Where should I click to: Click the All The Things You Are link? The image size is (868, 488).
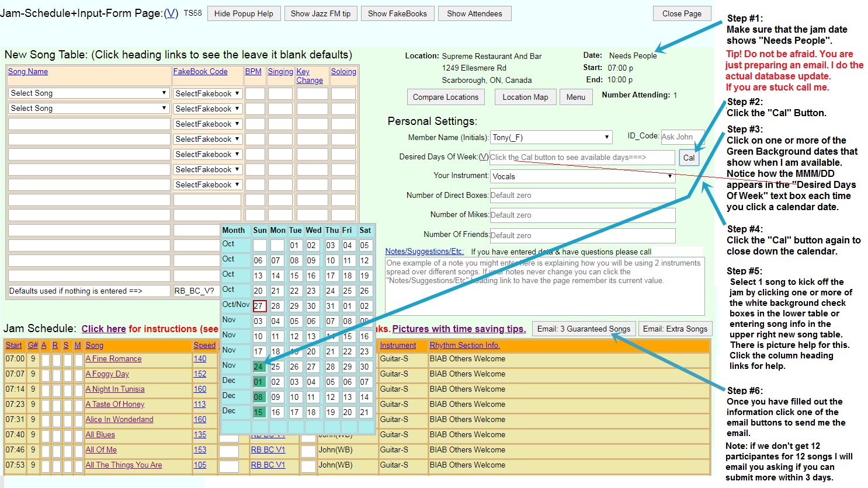pyautogui.click(x=124, y=465)
